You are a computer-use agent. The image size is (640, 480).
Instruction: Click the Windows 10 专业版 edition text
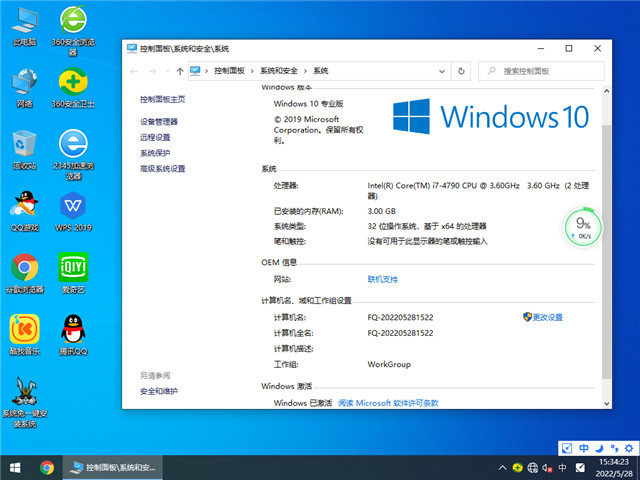pyautogui.click(x=308, y=104)
